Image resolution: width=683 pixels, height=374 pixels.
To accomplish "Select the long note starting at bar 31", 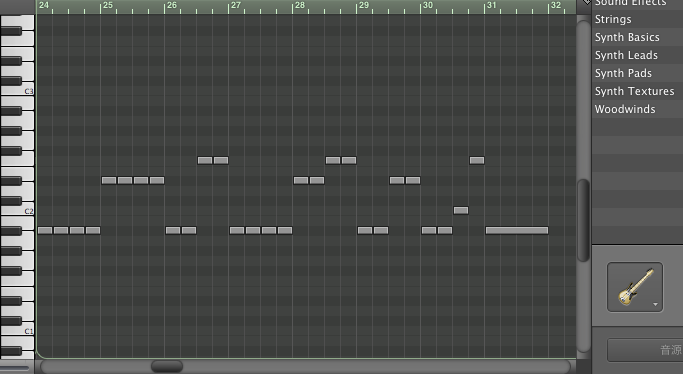I will (x=517, y=230).
